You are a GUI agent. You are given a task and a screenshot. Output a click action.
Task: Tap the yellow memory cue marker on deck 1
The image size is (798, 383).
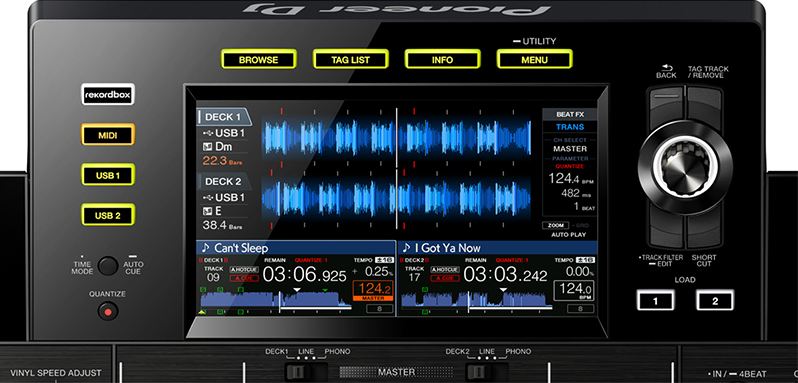point(202,312)
